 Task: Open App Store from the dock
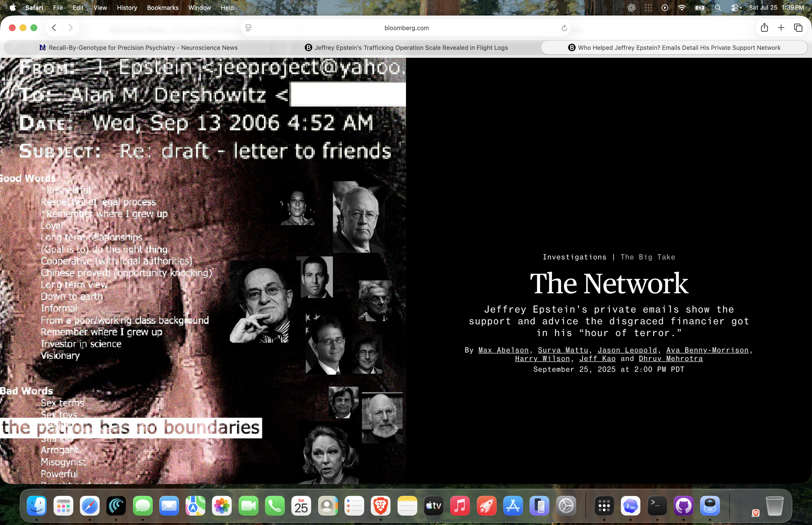pos(513,506)
